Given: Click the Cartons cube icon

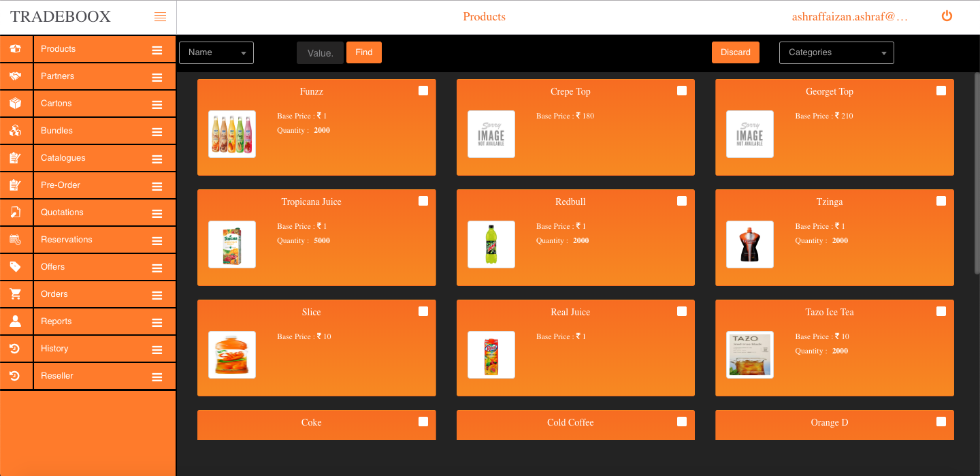Looking at the screenshot, I should click(x=16, y=104).
